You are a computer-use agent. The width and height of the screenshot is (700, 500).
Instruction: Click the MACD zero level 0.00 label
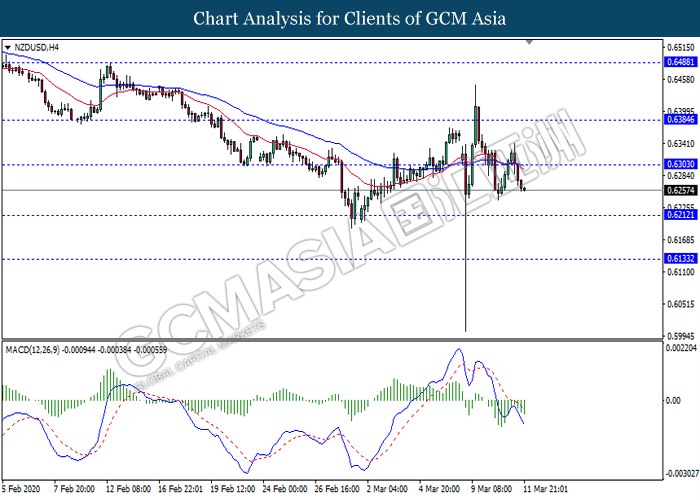coord(673,401)
